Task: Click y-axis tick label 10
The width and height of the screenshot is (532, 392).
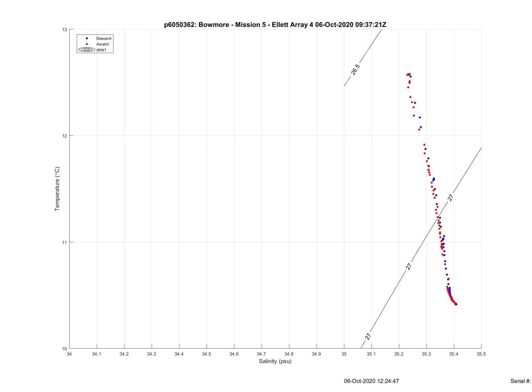Action: point(64,349)
